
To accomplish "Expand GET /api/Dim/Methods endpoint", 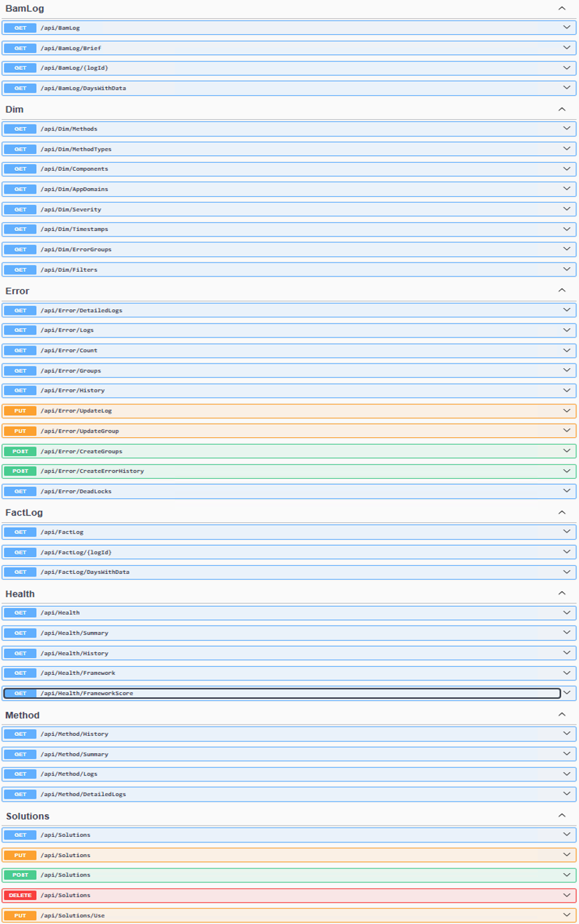I will click(x=289, y=129).
